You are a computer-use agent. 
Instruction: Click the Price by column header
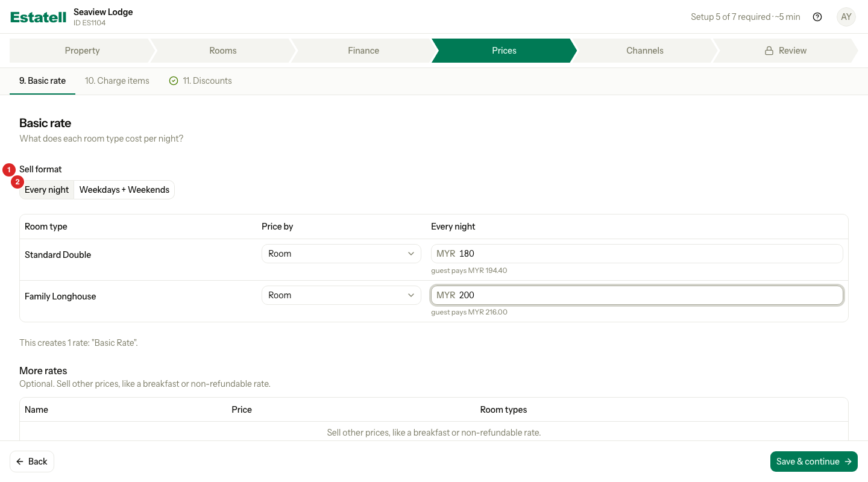click(x=277, y=227)
